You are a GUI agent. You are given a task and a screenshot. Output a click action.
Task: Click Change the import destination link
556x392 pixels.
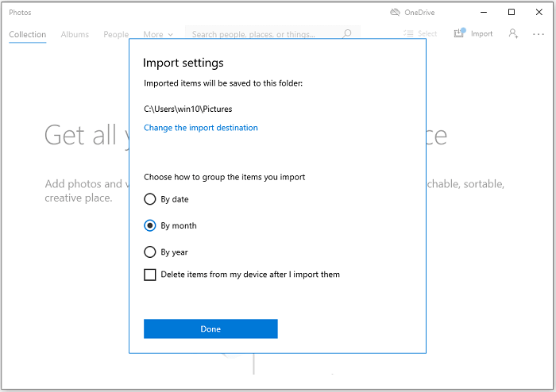[200, 128]
